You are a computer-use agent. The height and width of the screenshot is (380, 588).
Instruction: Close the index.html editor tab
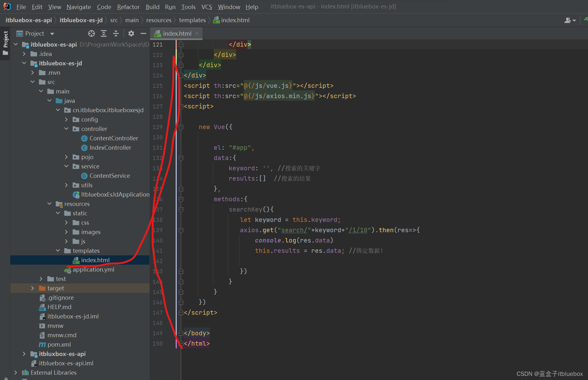[197, 33]
